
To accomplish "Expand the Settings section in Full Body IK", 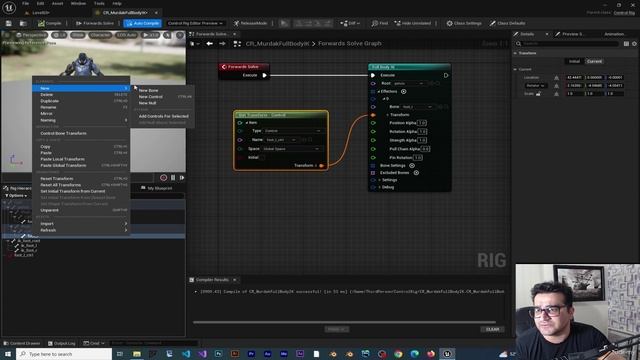I will (380, 180).
